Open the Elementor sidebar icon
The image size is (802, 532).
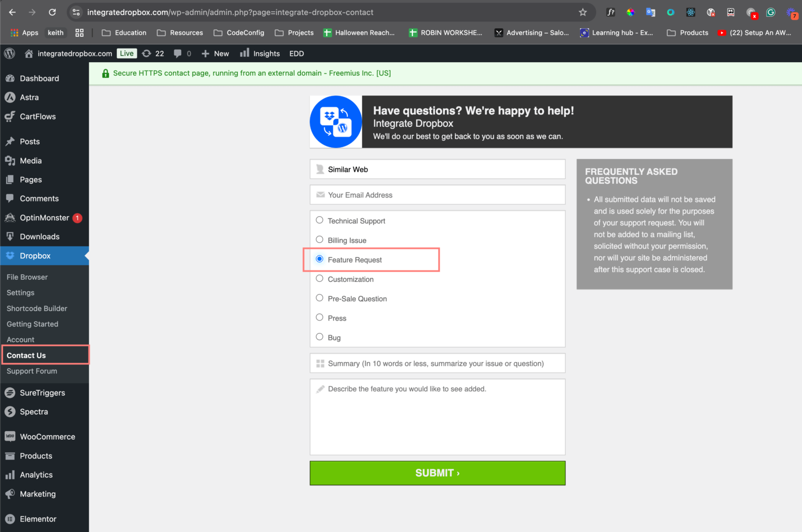click(10, 518)
